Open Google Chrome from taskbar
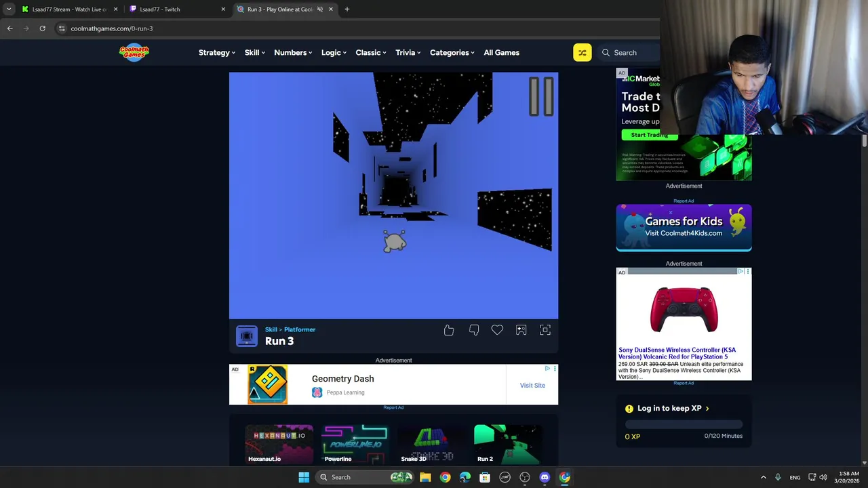The image size is (868, 488). pyautogui.click(x=445, y=477)
